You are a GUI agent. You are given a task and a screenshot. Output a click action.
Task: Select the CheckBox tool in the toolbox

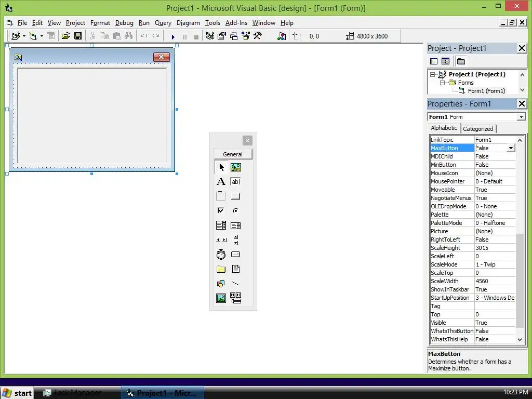pyautogui.click(x=221, y=211)
